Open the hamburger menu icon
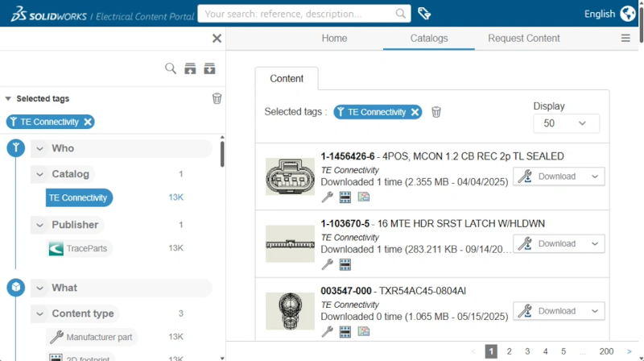Screen dimensions: 644x361 coord(625,38)
